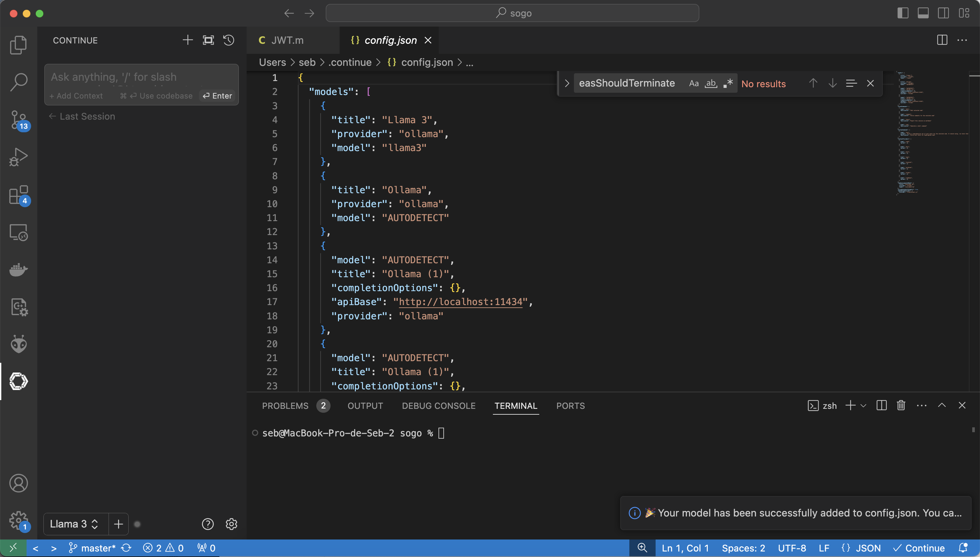Toggle Match Case in find widget
980x557 pixels.
694,83
